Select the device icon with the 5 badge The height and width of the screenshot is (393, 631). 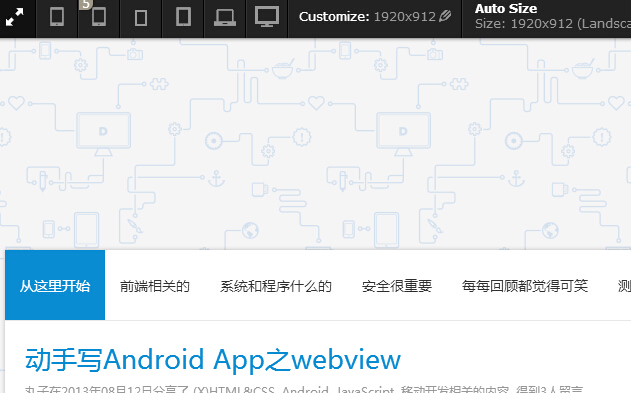click(x=99, y=17)
